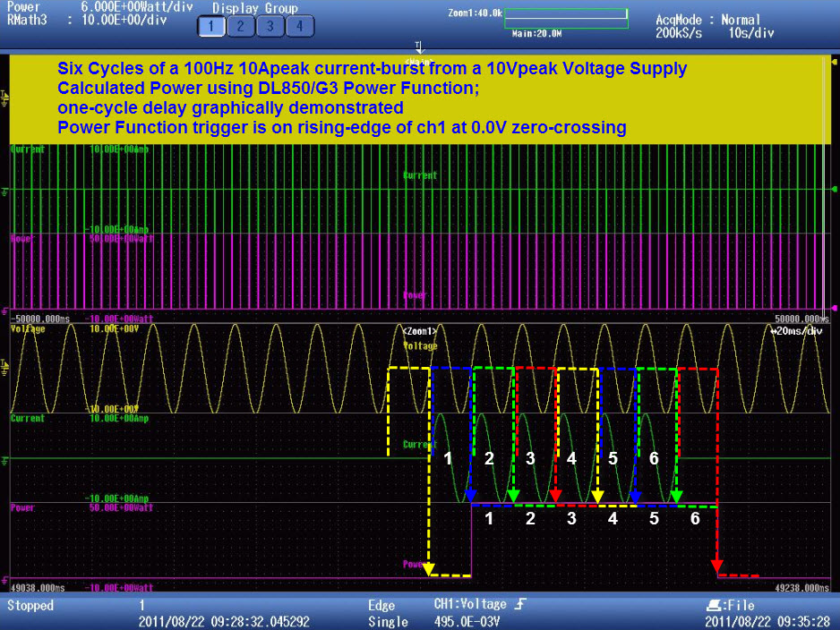Switch to Display Group 4

point(299,26)
